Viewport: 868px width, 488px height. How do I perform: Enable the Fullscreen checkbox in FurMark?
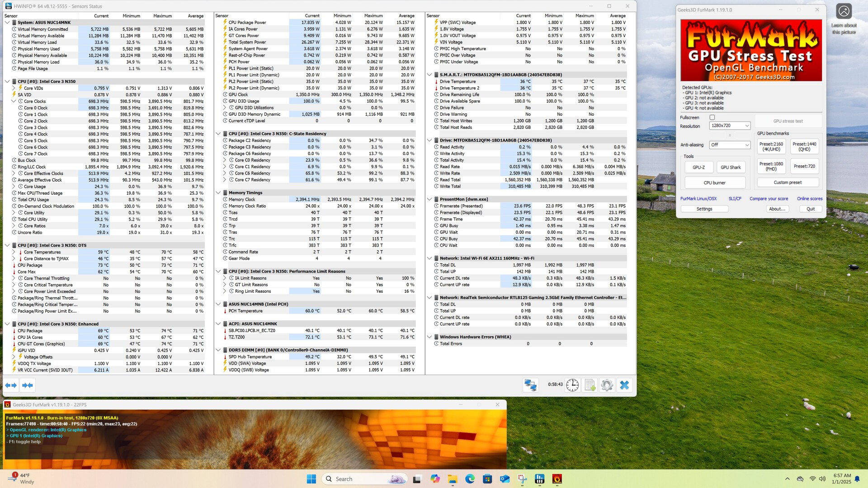tap(712, 117)
